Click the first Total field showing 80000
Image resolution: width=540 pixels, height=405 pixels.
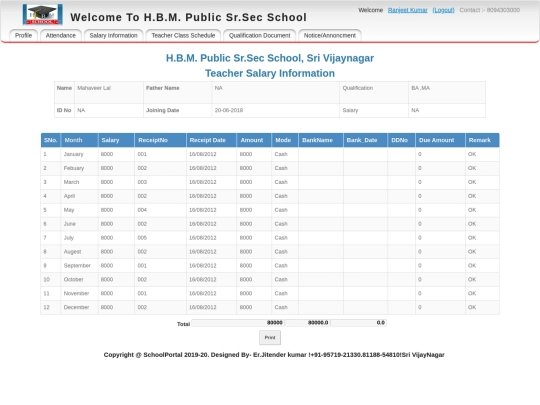click(x=238, y=323)
